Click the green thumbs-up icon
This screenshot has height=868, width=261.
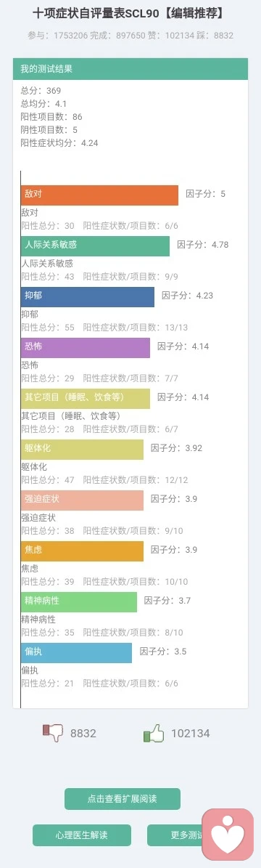click(154, 733)
